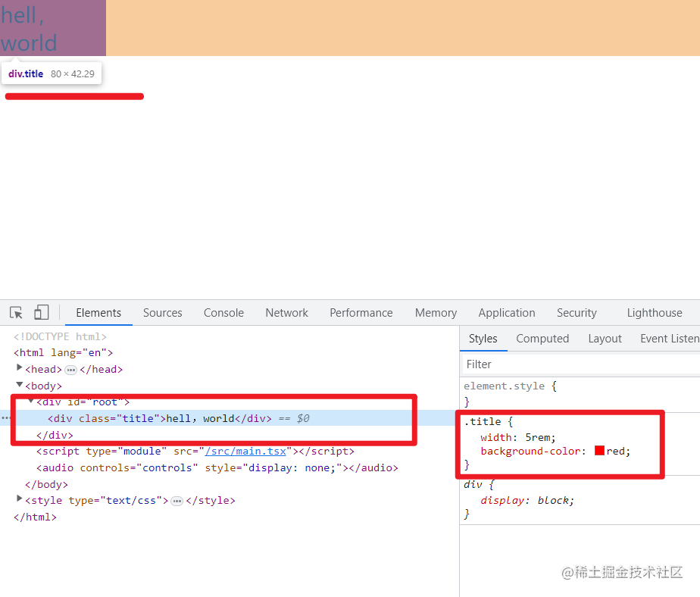Switch to the Sources tab
Viewport: 700px width, 597px height.
162,313
